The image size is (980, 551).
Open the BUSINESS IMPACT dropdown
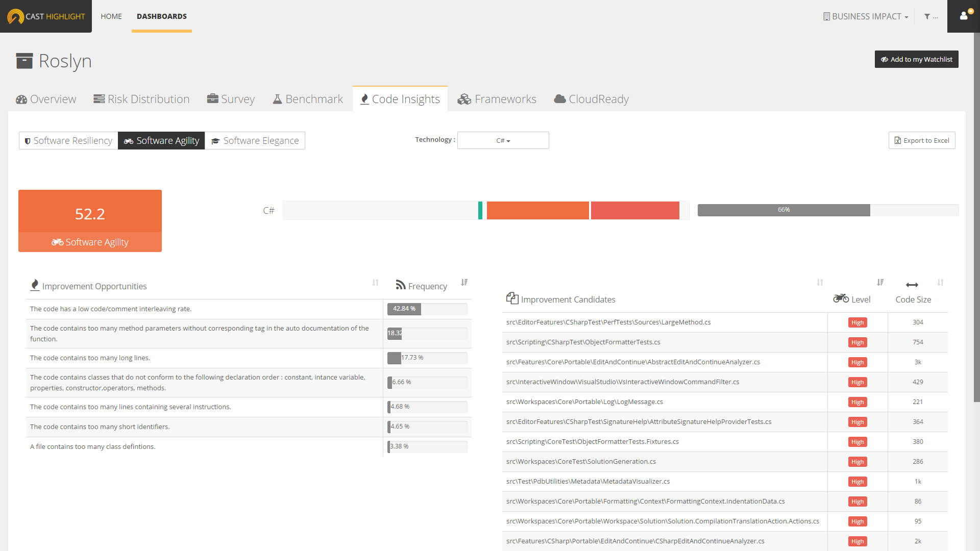[x=866, y=16]
